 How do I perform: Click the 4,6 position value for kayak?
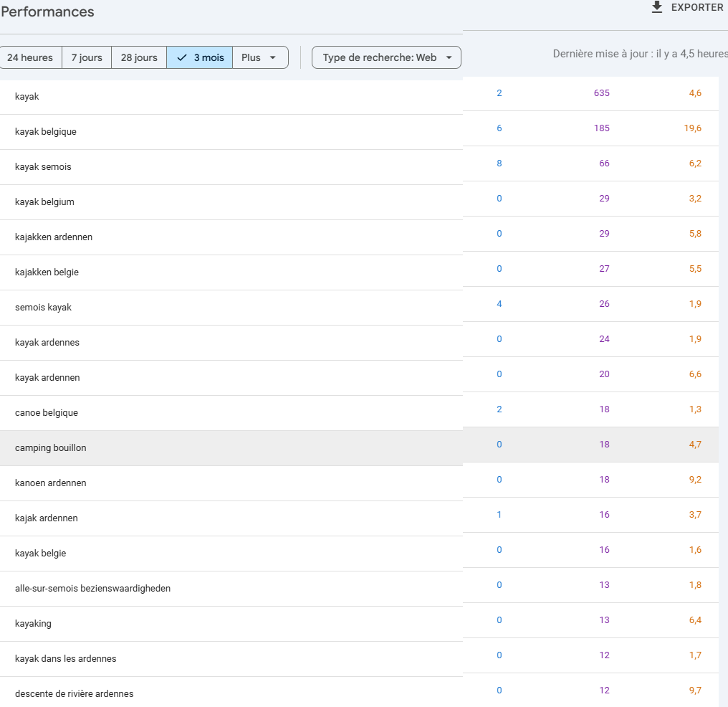695,93
